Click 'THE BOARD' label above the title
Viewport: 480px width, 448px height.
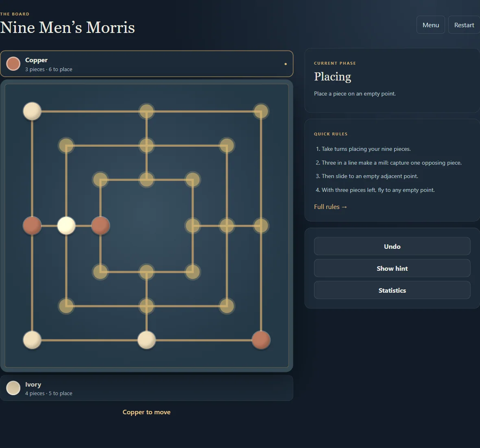[15, 14]
